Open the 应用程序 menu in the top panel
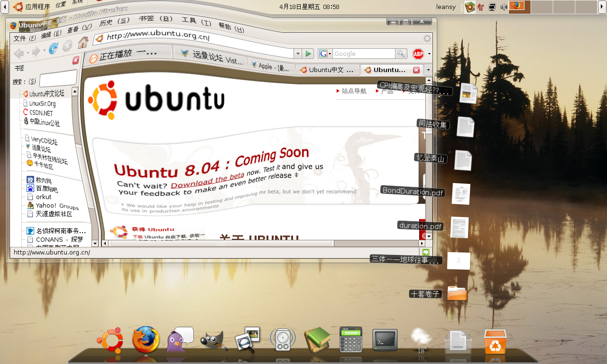Viewport: 607px width, 364px height. tap(31, 7)
